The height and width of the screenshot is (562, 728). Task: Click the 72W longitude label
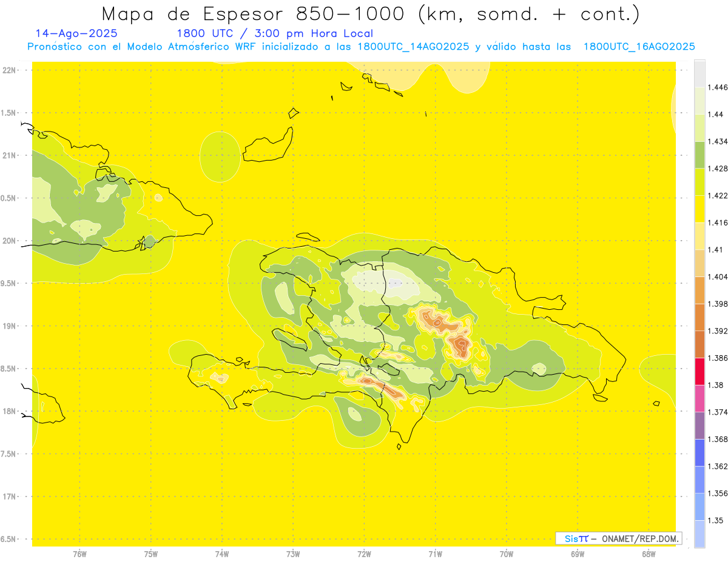point(364,554)
